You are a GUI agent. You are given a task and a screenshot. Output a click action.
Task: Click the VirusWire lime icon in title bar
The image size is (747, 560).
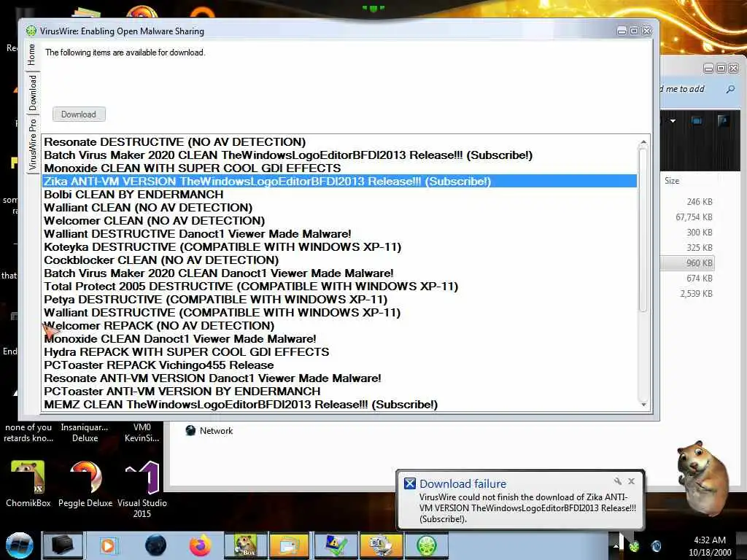coord(31,31)
